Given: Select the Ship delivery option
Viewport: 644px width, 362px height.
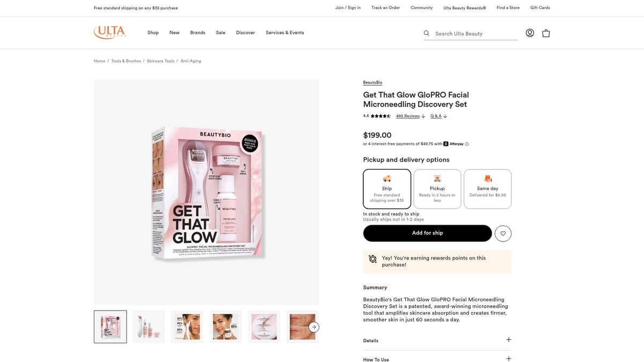Looking at the screenshot, I should click(387, 189).
